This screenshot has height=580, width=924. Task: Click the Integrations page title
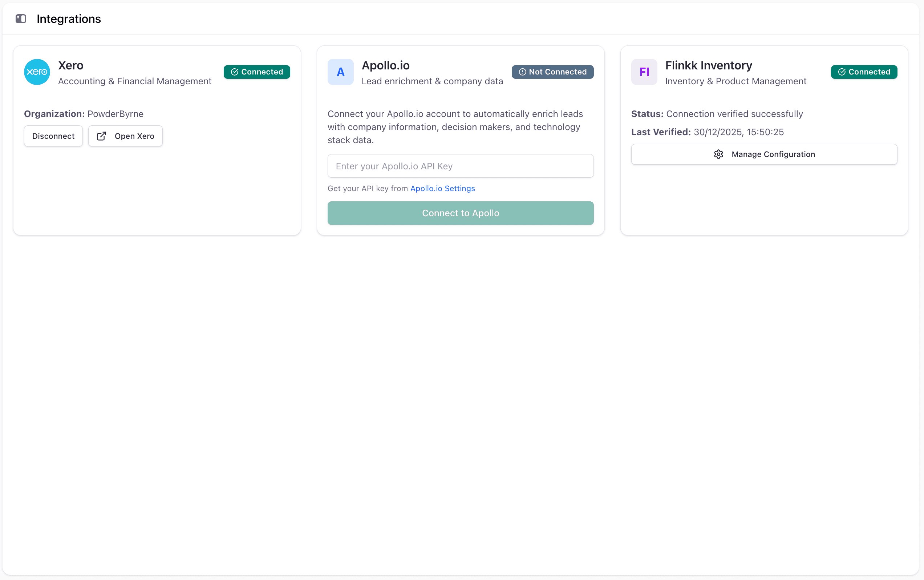(69, 19)
